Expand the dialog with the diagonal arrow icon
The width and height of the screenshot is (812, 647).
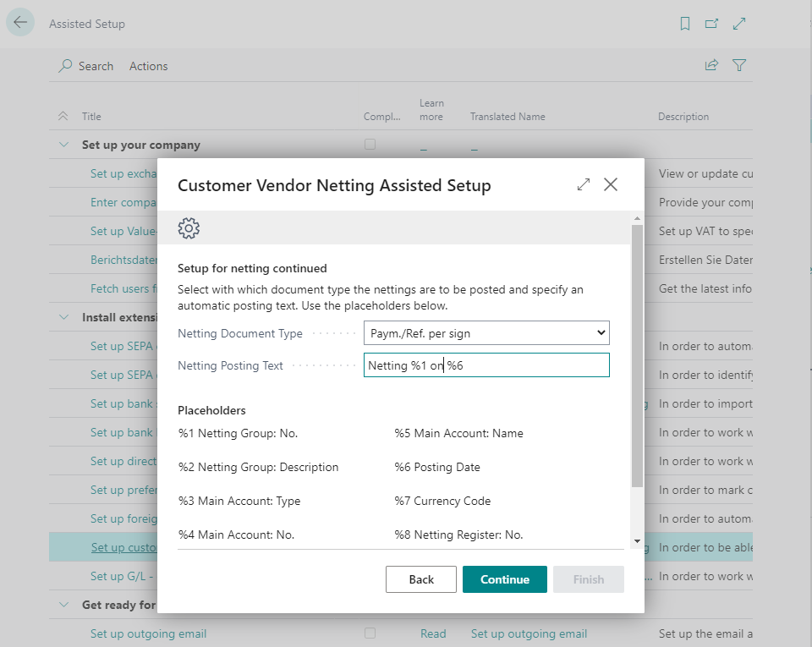click(583, 184)
